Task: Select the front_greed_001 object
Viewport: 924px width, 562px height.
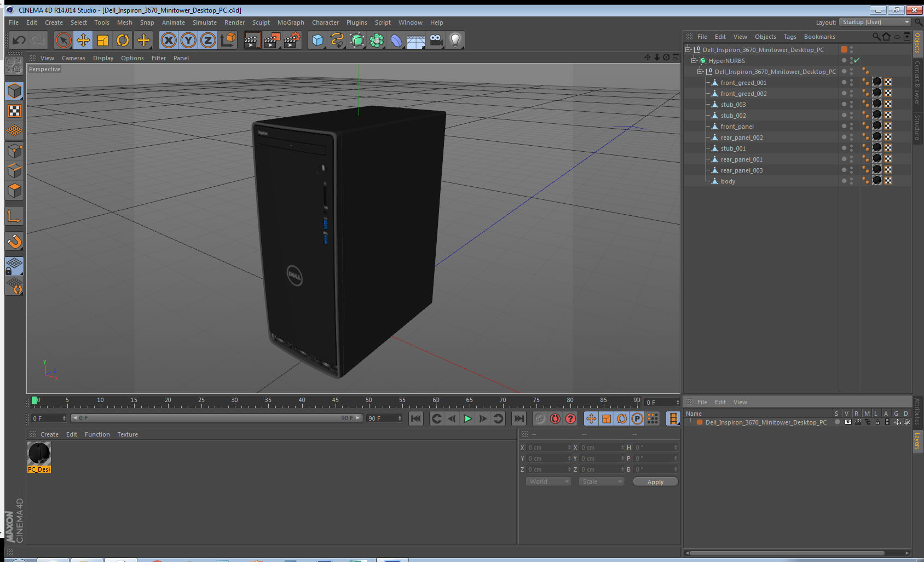Action: click(x=743, y=83)
